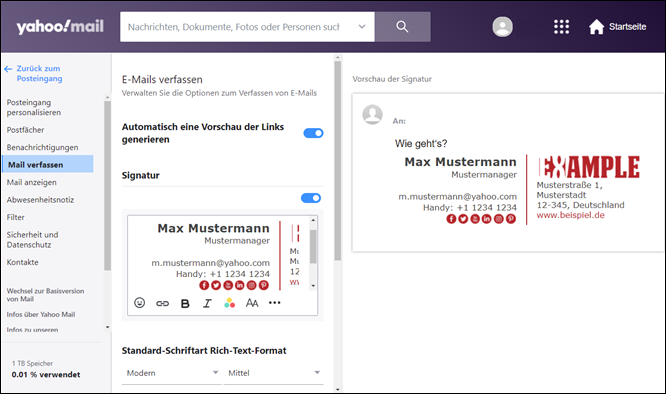Open Sicherheit und Datenschutz settings

[x=33, y=239]
